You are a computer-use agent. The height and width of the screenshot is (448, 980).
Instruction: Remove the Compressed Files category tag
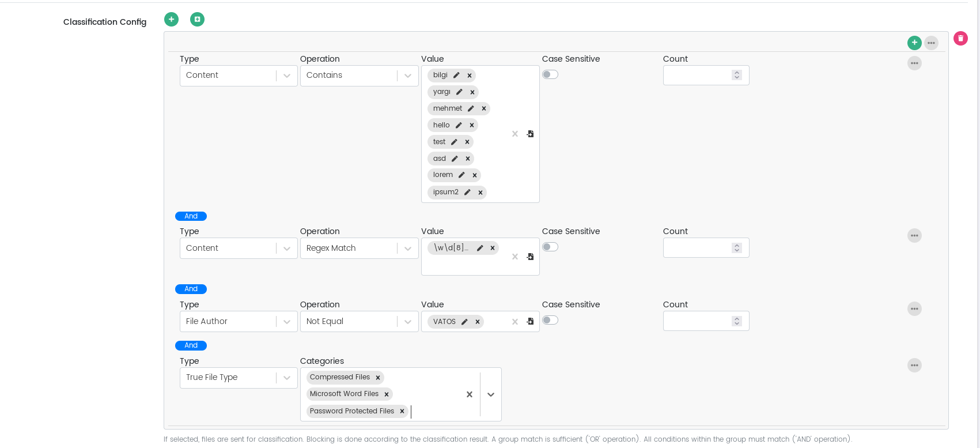pyautogui.click(x=378, y=378)
